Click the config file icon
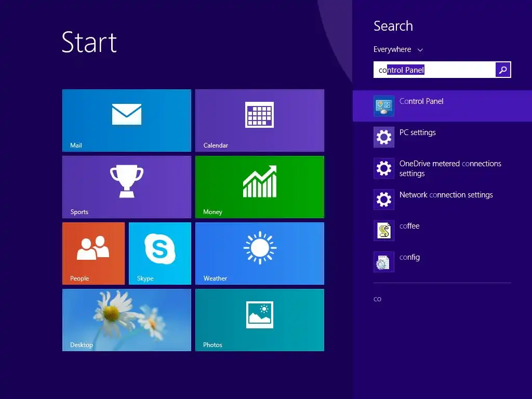This screenshot has height=399, width=532. click(x=384, y=262)
